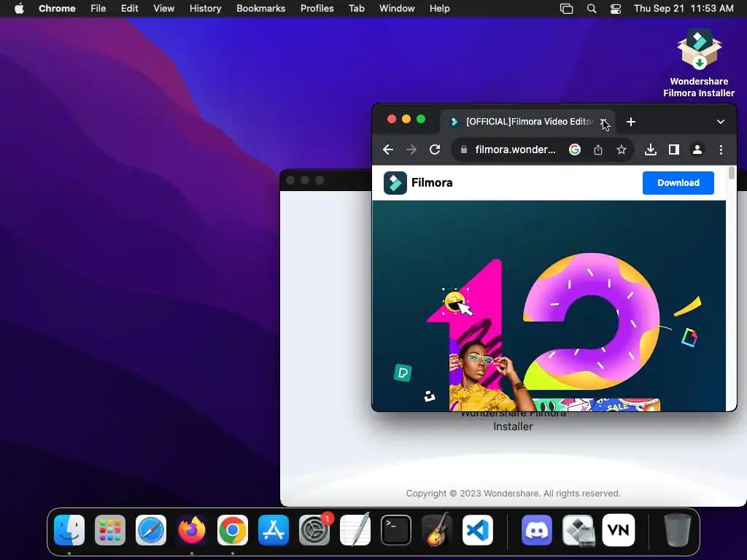Click the screen mirroring menu bar icon
The height and width of the screenshot is (560, 747).
[x=566, y=8]
